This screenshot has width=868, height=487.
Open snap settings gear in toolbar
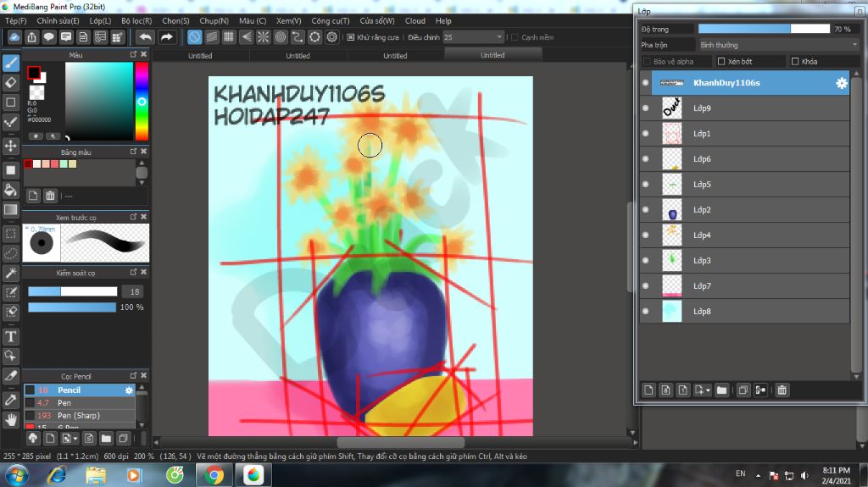(331, 37)
